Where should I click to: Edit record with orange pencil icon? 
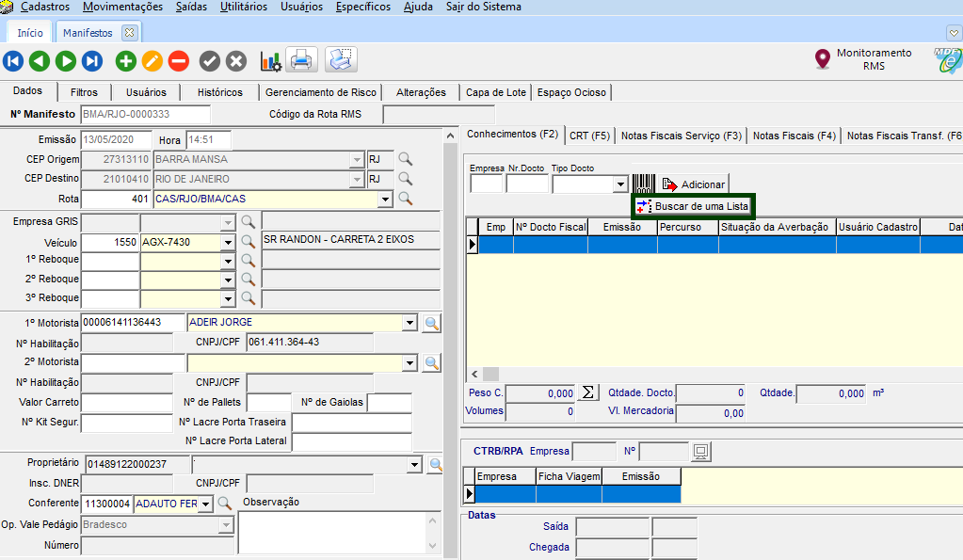click(152, 62)
